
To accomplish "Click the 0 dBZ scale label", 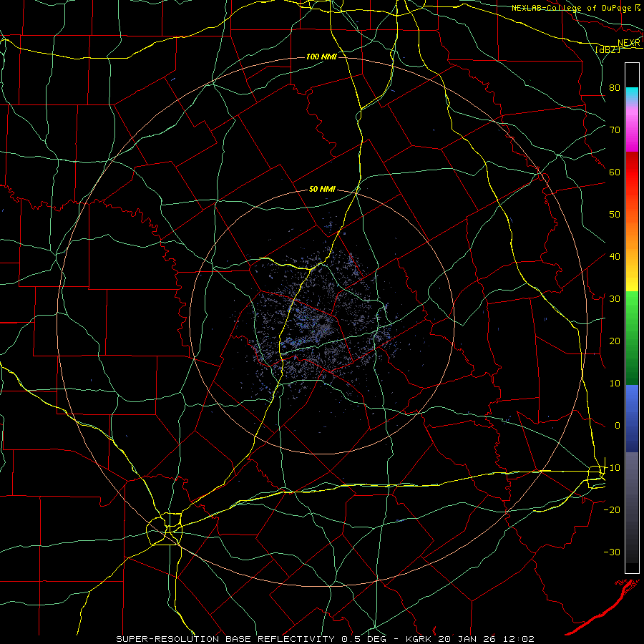I will click(617, 426).
